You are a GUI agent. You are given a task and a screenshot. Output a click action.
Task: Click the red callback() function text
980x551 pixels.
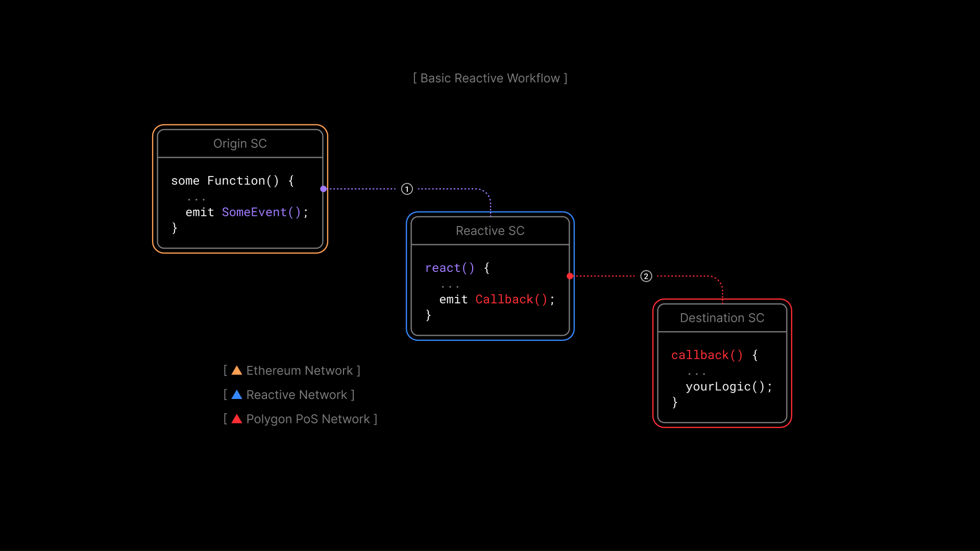(x=707, y=356)
